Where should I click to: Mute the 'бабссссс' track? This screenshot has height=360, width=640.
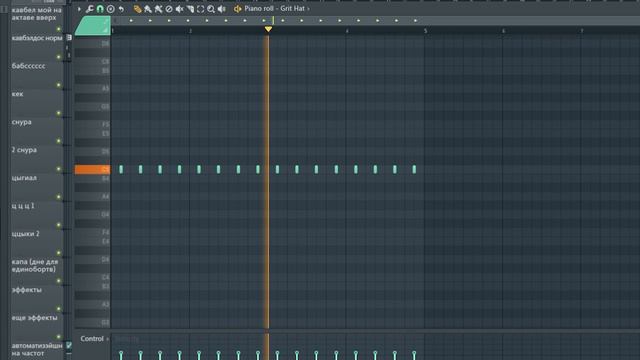58,85
